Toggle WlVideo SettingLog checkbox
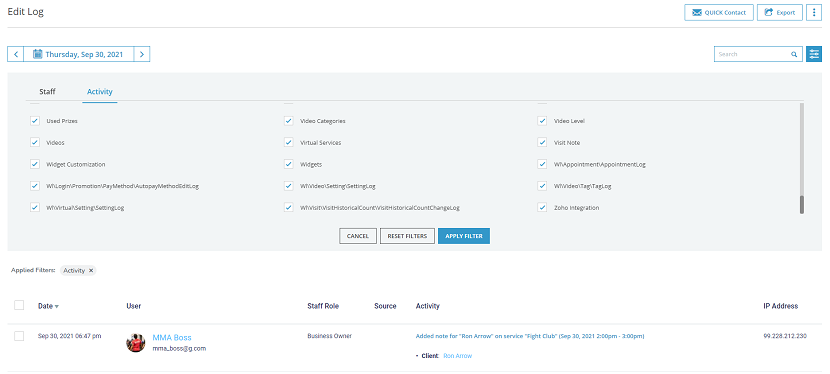The image size is (830, 374). 288,186
